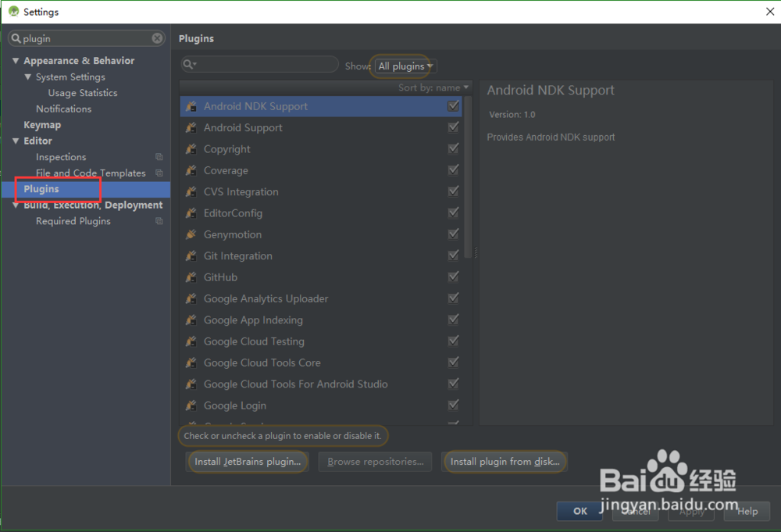781x532 pixels.
Task: Click the Android Support plugin icon
Action: pos(191,127)
